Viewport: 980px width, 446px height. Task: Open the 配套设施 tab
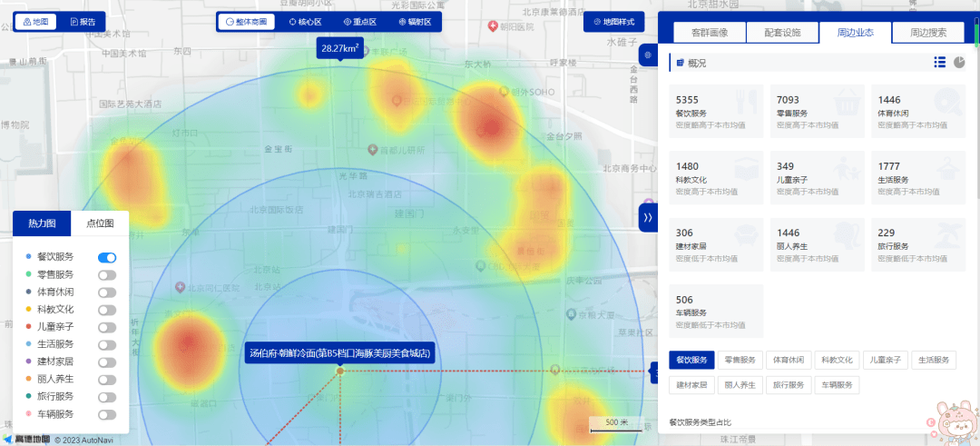[x=782, y=33]
